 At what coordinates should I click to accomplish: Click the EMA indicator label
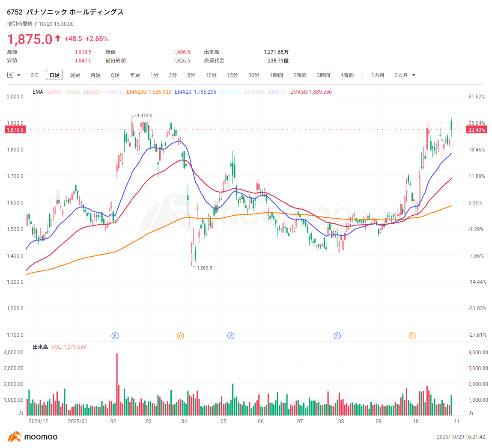38,92
